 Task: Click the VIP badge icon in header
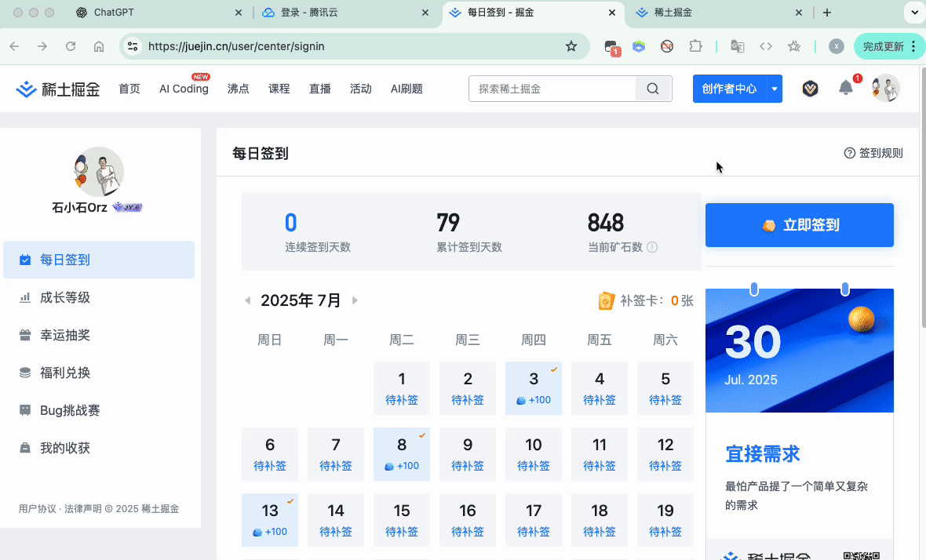click(x=810, y=89)
